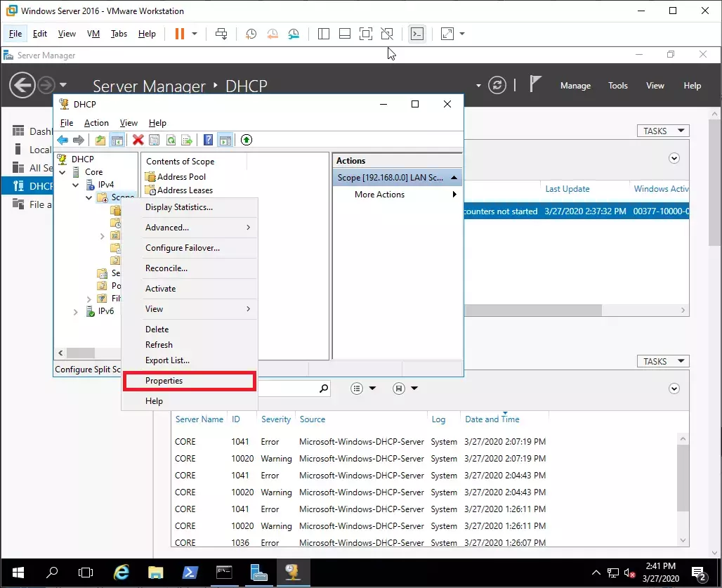
Task: Open the Command Prompt taskbar icon
Action: pos(224,573)
